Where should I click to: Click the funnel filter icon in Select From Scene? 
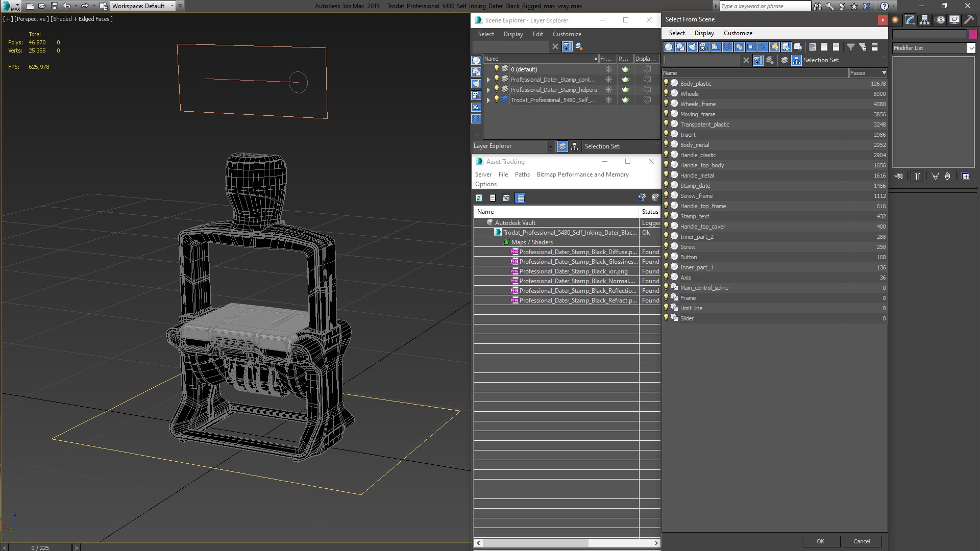click(x=851, y=47)
